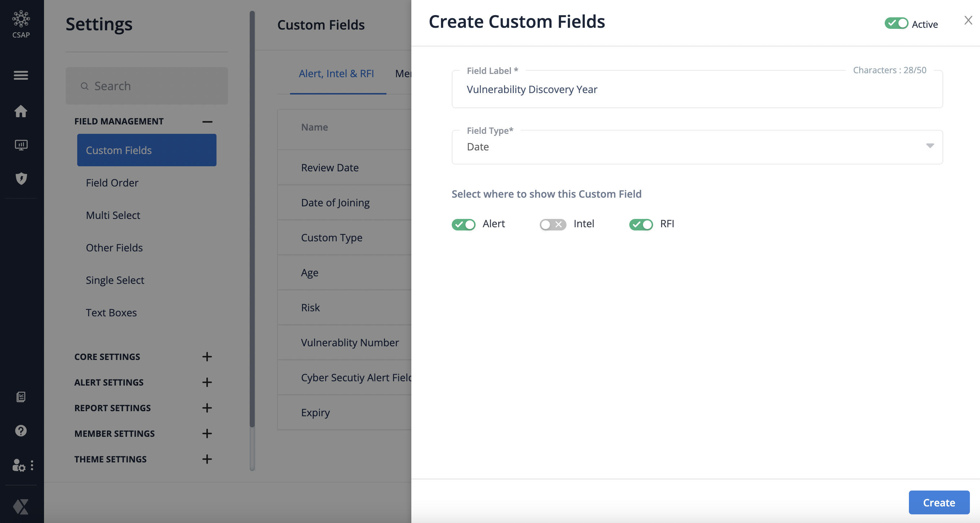
Task: Expand the CORE SETTINGS section
Action: (x=207, y=356)
